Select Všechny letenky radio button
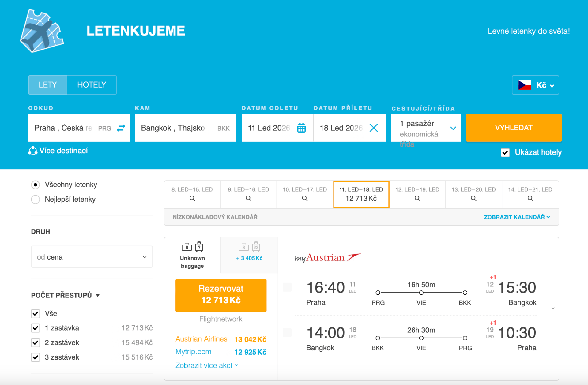Viewport: 588px width, 385px height. pyautogui.click(x=36, y=185)
